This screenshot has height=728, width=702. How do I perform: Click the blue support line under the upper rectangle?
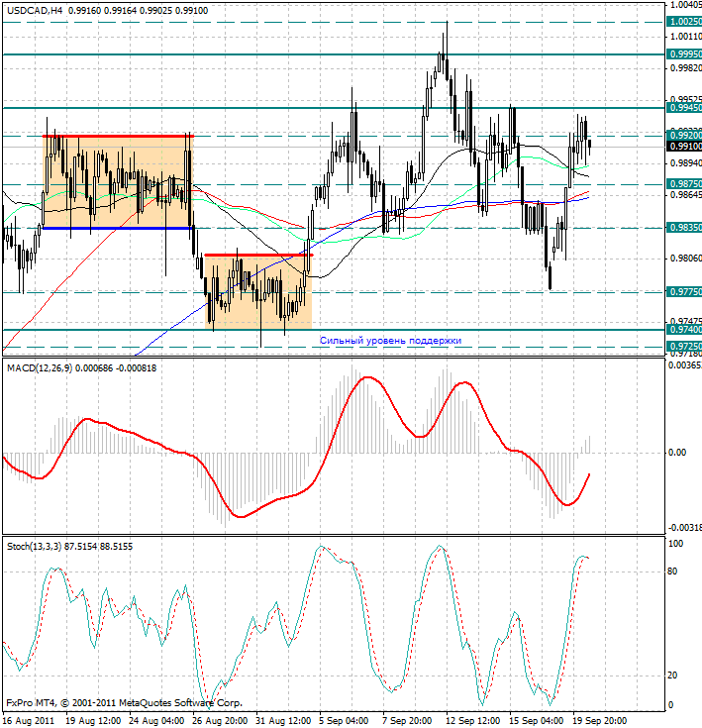[117, 228]
